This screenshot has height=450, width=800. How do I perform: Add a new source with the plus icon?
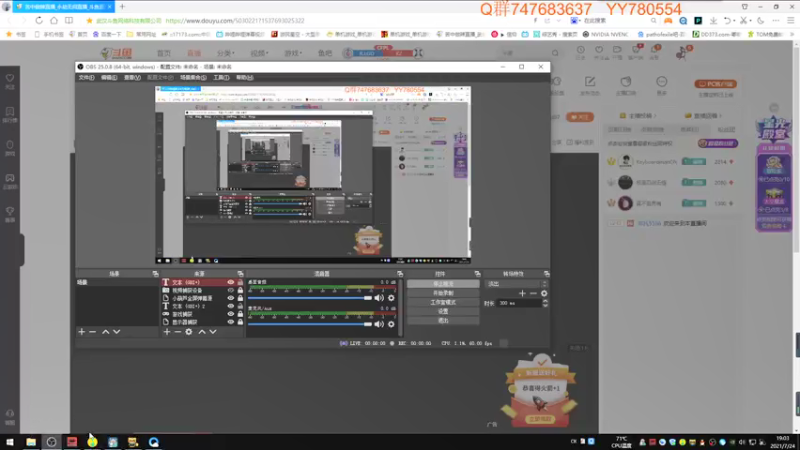167,332
